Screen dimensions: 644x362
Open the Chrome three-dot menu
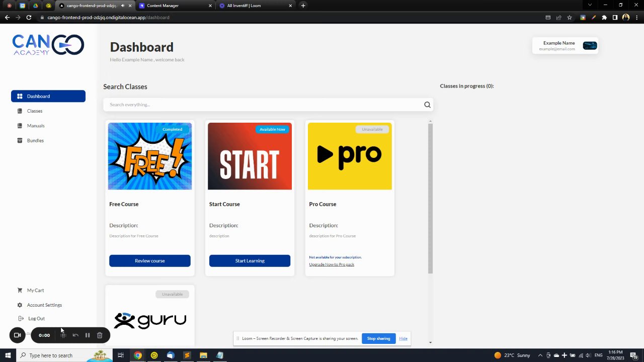point(636,17)
